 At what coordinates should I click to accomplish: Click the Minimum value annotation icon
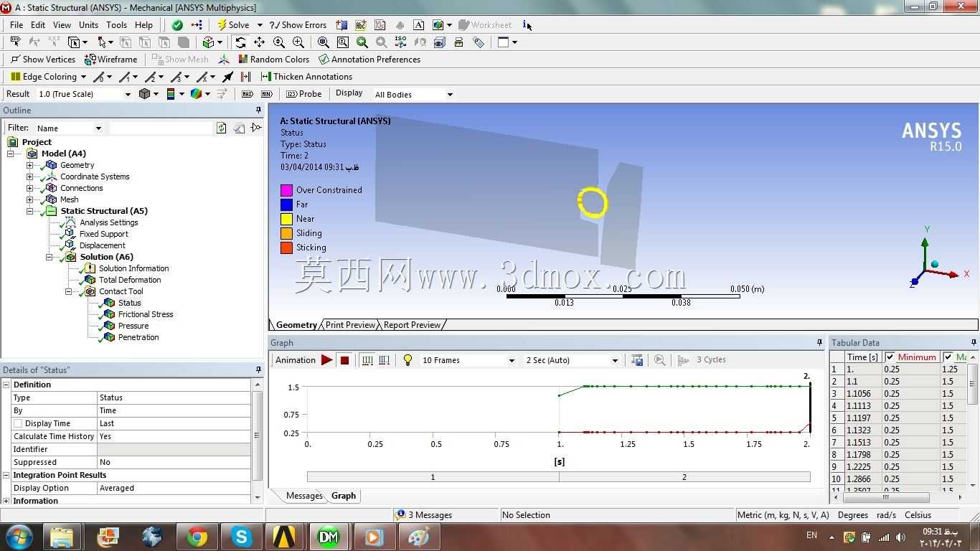click(267, 94)
